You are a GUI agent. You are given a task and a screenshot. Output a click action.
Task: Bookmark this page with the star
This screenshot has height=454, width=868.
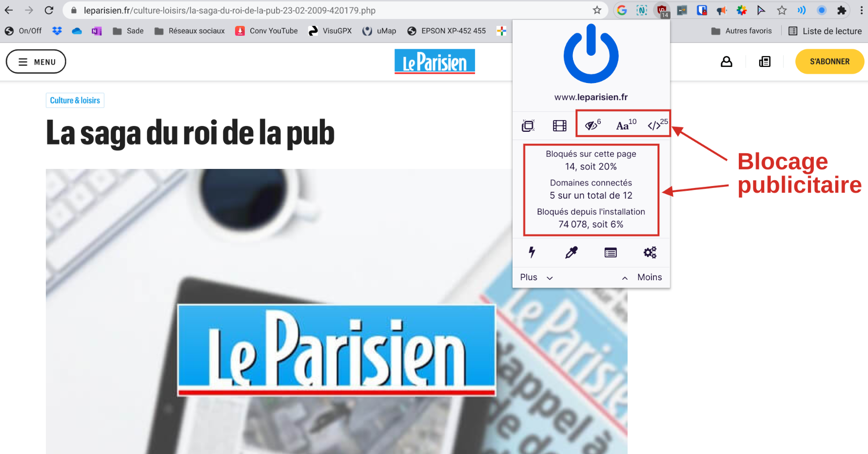tap(597, 10)
